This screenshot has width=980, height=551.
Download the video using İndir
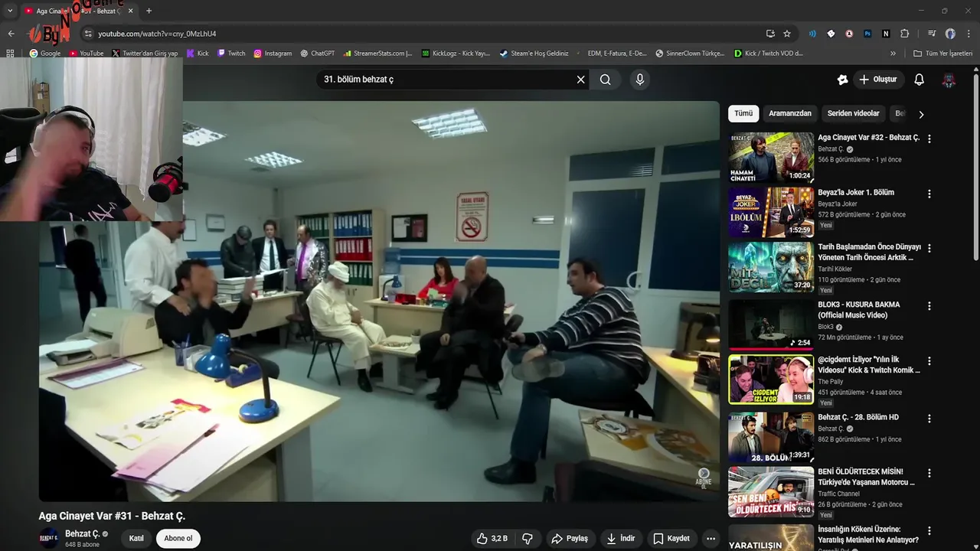tap(621, 539)
